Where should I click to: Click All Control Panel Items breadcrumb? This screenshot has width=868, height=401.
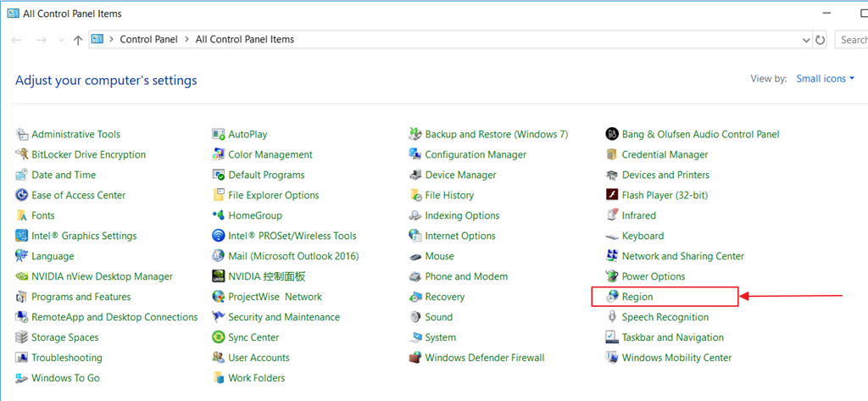click(245, 39)
